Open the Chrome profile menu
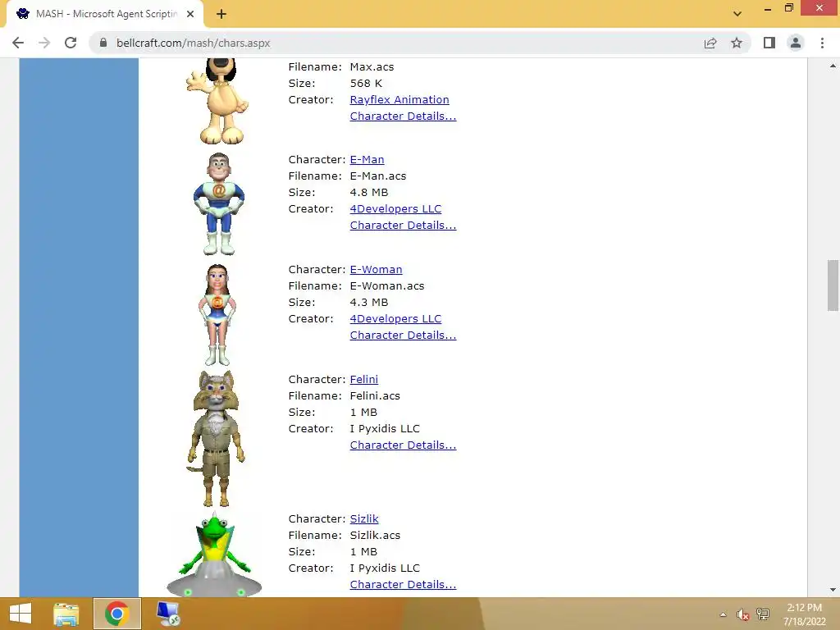 [796, 43]
